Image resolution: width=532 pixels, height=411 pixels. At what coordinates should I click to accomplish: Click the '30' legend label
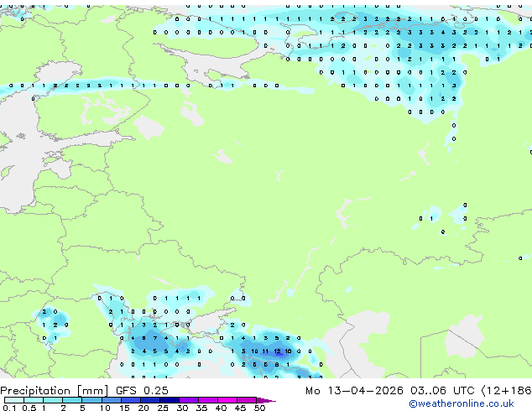click(182, 408)
